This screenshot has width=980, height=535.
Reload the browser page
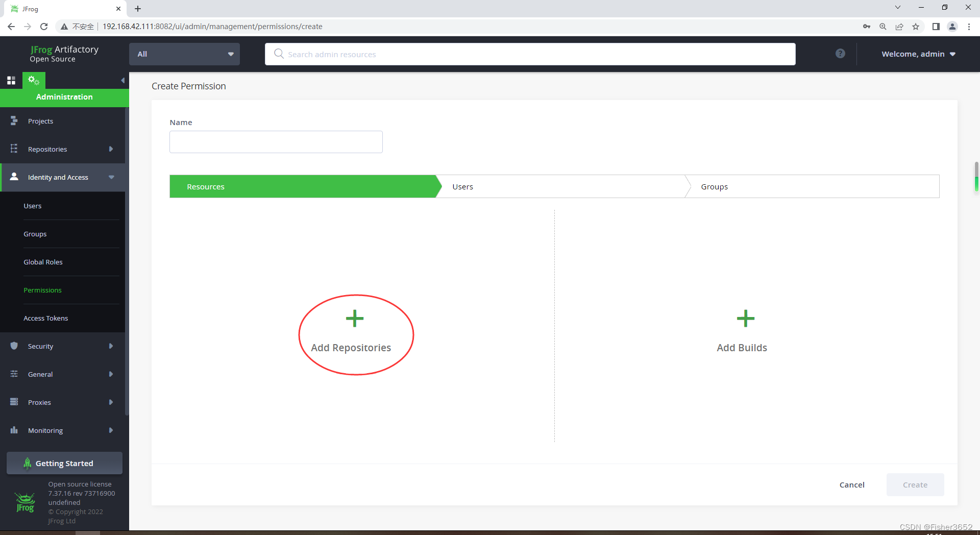pyautogui.click(x=44, y=27)
